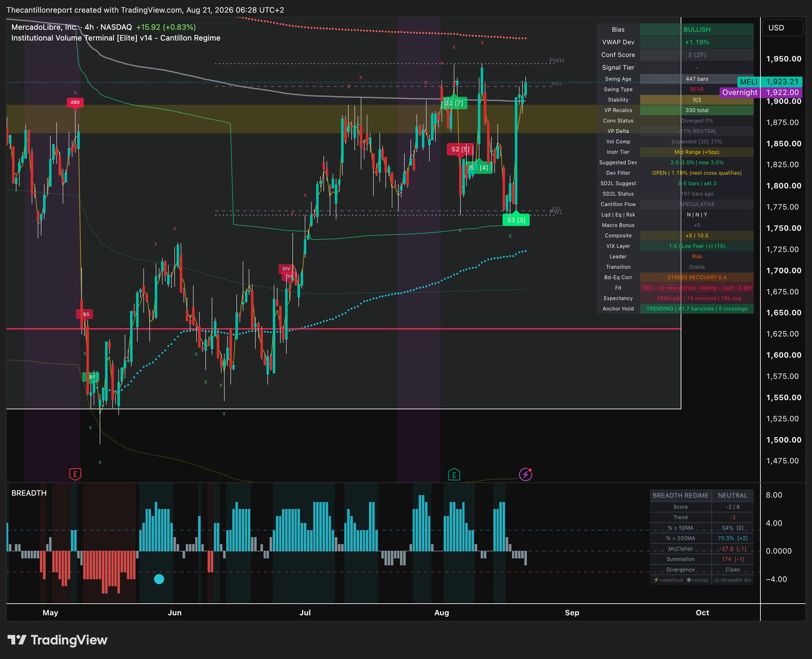Click the upper red DIV label

(286, 269)
